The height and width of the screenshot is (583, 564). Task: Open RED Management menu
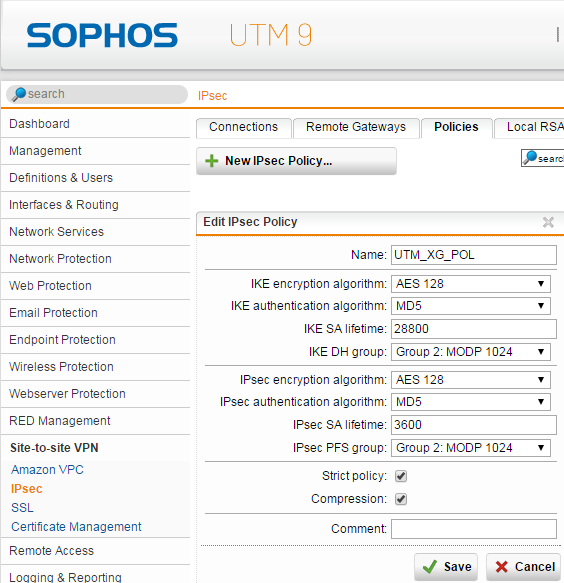96,421
